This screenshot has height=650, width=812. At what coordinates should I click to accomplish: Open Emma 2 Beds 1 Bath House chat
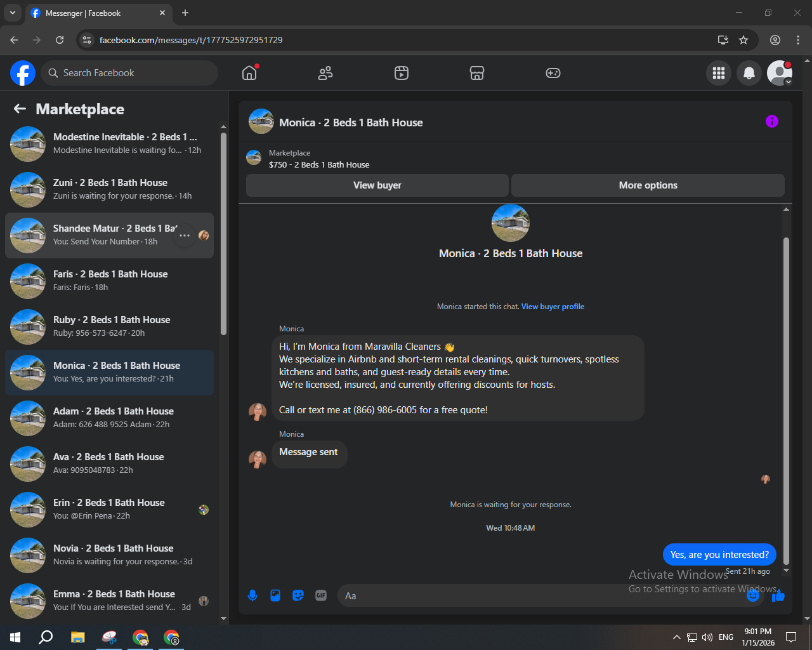click(x=109, y=601)
